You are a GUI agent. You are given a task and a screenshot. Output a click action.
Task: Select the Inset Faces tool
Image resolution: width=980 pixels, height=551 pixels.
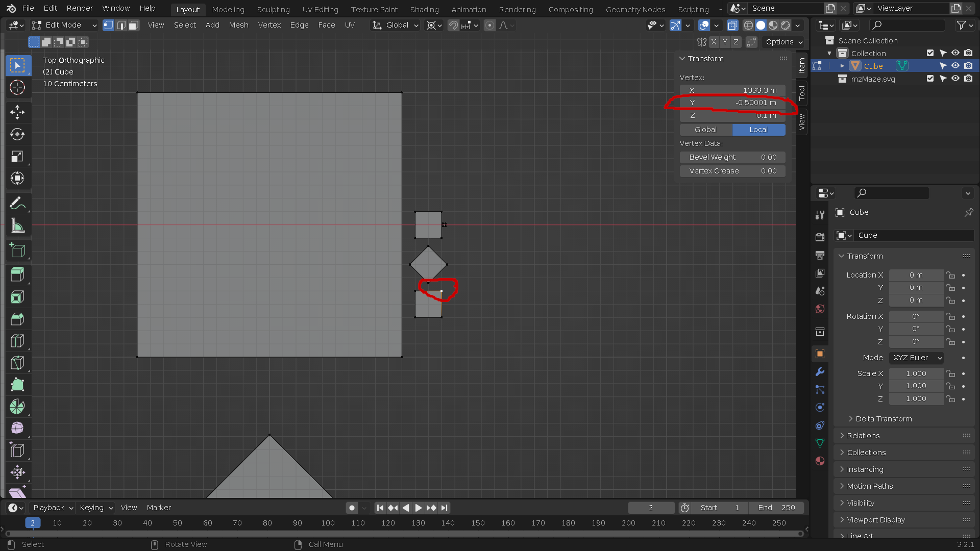pos(17,297)
